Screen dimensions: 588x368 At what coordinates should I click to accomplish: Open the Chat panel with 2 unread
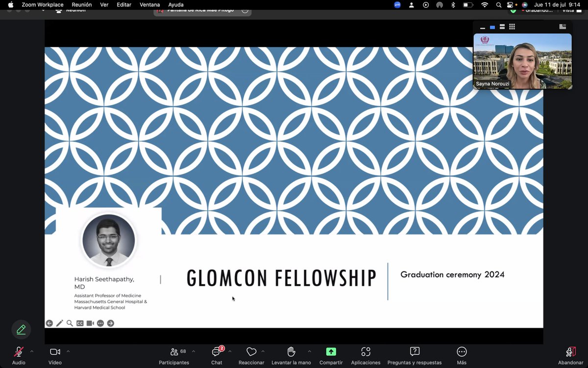(217, 355)
